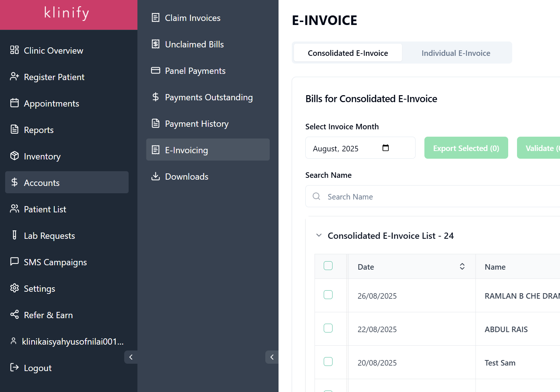This screenshot has width=560, height=392.
Task: Check the box for the 26/08/2025 row
Action: tap(328, 295)
